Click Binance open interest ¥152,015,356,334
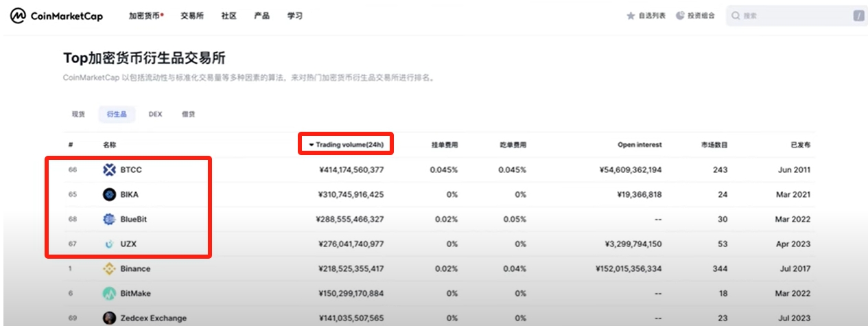 pos(629,268)
